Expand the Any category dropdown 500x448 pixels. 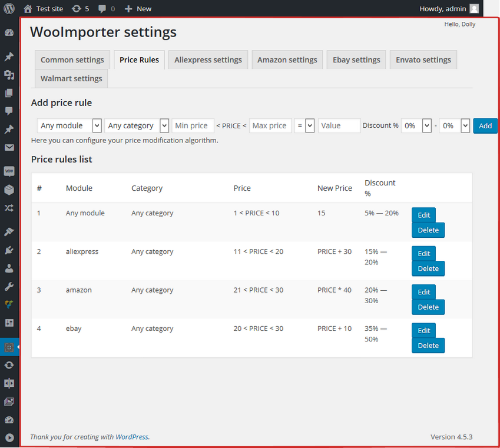137,125
